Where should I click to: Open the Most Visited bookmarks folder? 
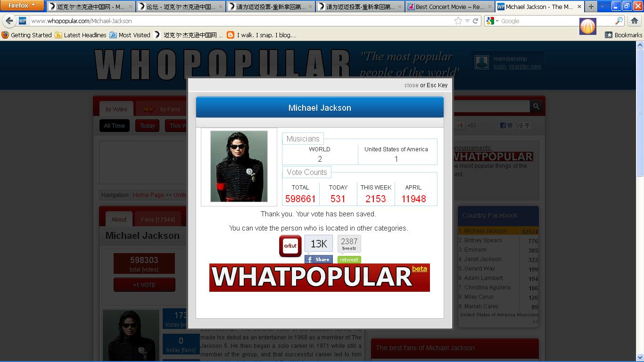(x=130, y=35)
